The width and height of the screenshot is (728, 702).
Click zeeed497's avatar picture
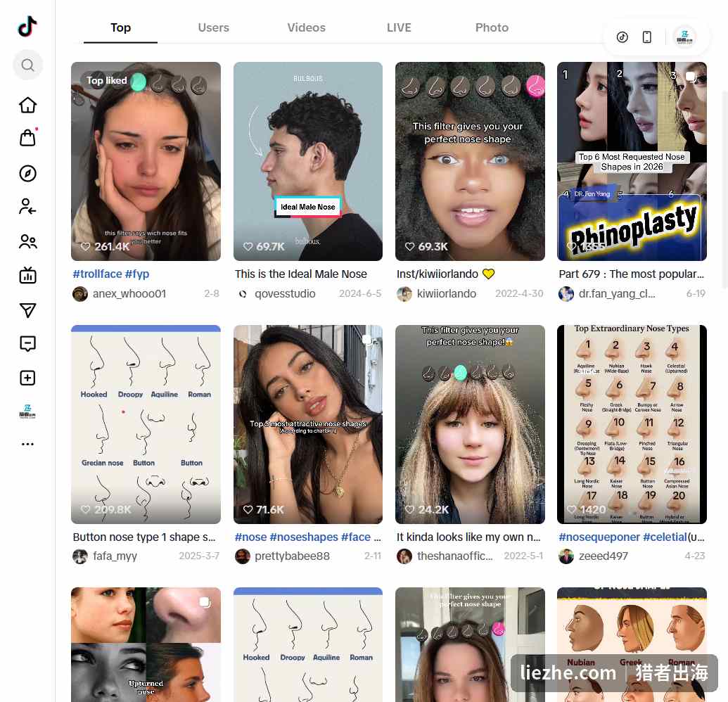566,556
